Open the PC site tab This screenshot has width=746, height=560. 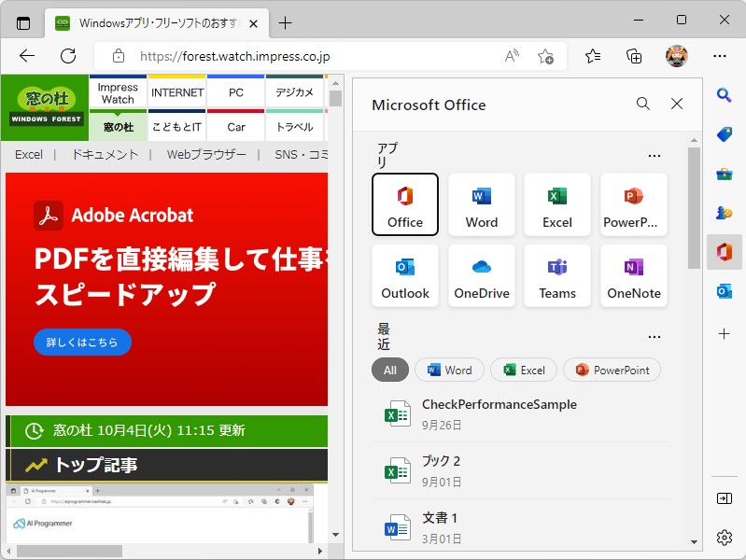(x=236, y=92)
